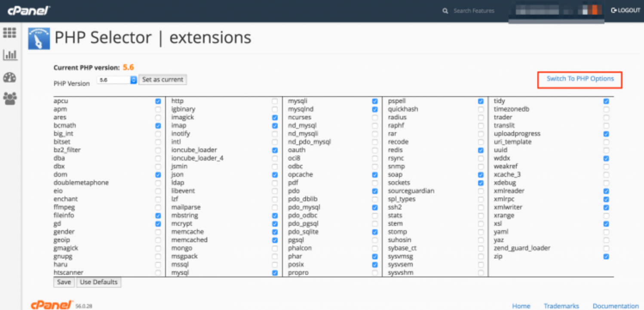
Task: Enable the sourceguardian checkbox
Action: 481,191
